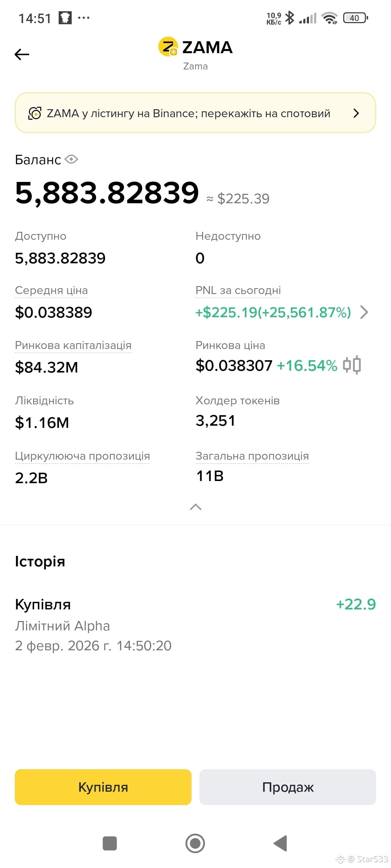Image resolution: width=391 pixels, height=868 pixels.
Task: Tap the Циркулююча пропозиція label
Action: point(82,456)
